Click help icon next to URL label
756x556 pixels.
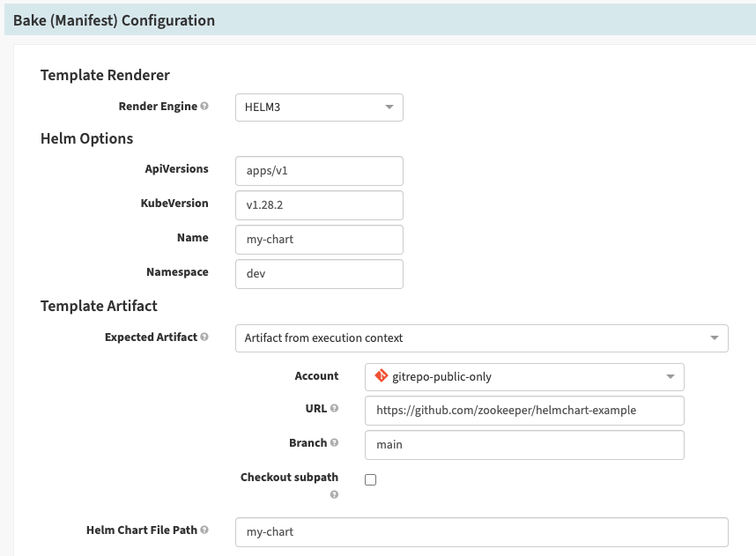(x=335, y=409)
